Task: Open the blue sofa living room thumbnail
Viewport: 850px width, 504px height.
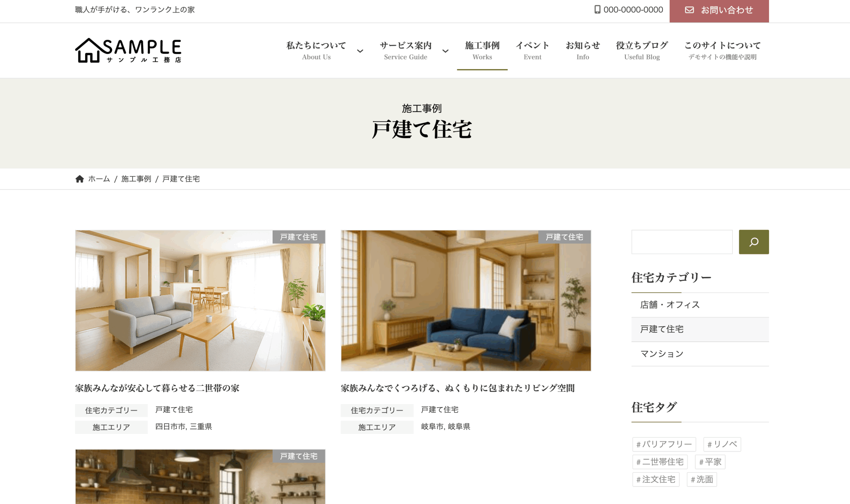Action: click(x=466, y=300)
